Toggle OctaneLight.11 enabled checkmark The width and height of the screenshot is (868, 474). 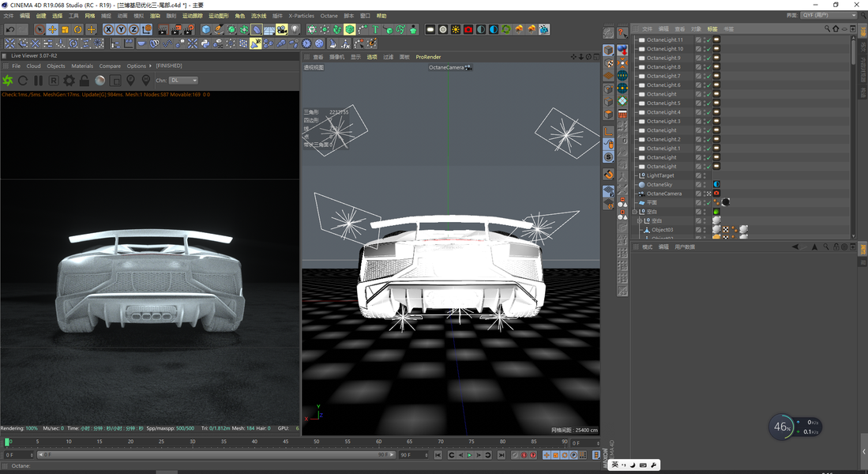(x=707, y=39)
